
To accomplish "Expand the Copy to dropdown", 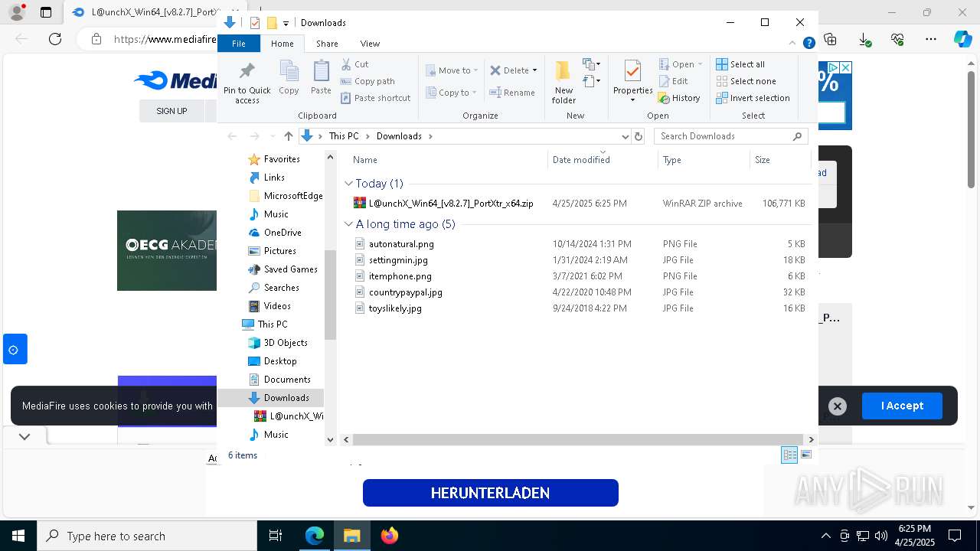I will [x=475, y=93].
